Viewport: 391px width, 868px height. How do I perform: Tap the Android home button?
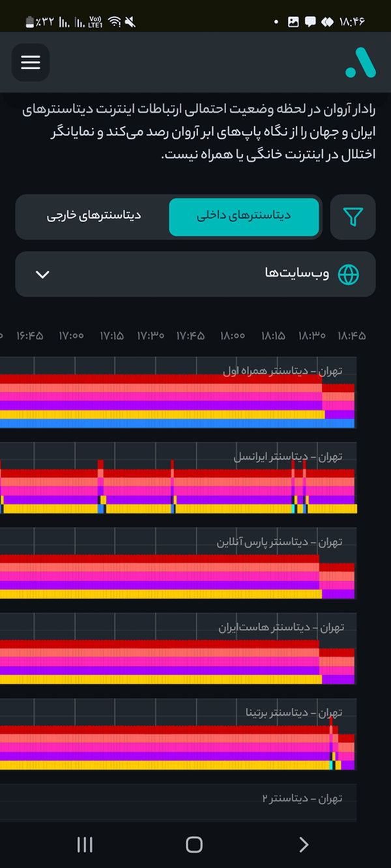[194, 845]
